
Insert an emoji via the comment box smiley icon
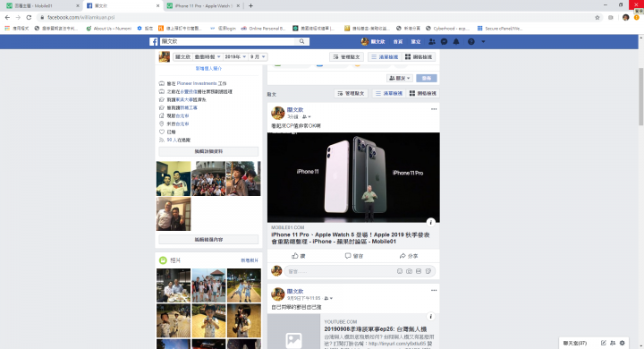click(x=400, y=271)
